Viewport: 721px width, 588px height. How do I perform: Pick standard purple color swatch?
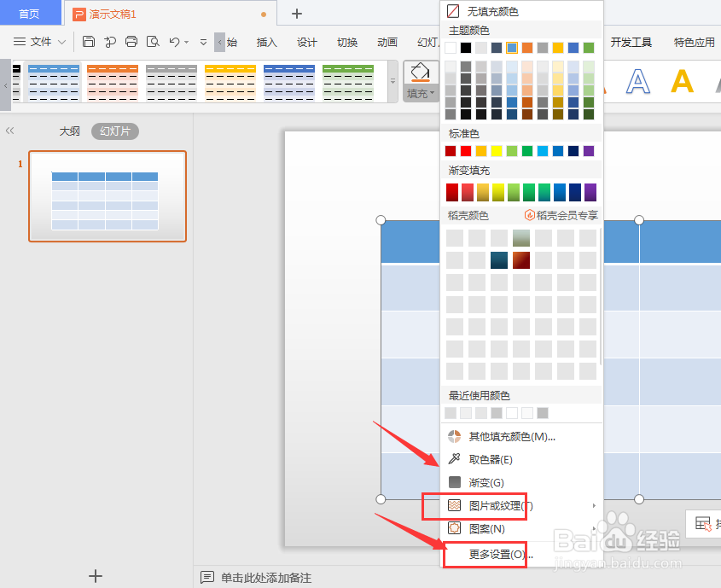pos(589,151)
